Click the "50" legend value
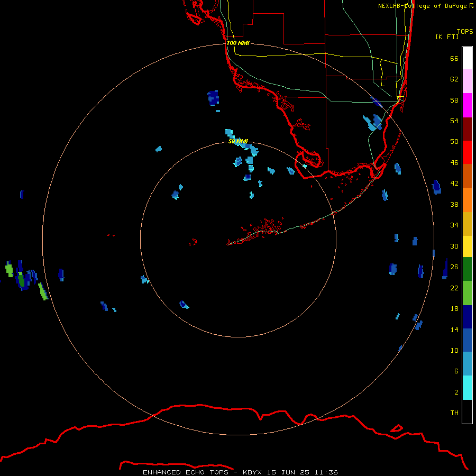 (454, 142)
